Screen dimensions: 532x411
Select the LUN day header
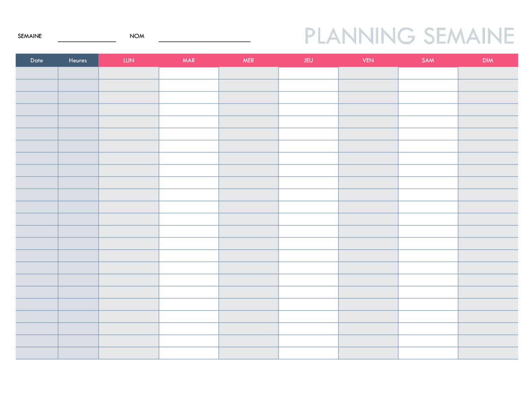tap(128, 60)
